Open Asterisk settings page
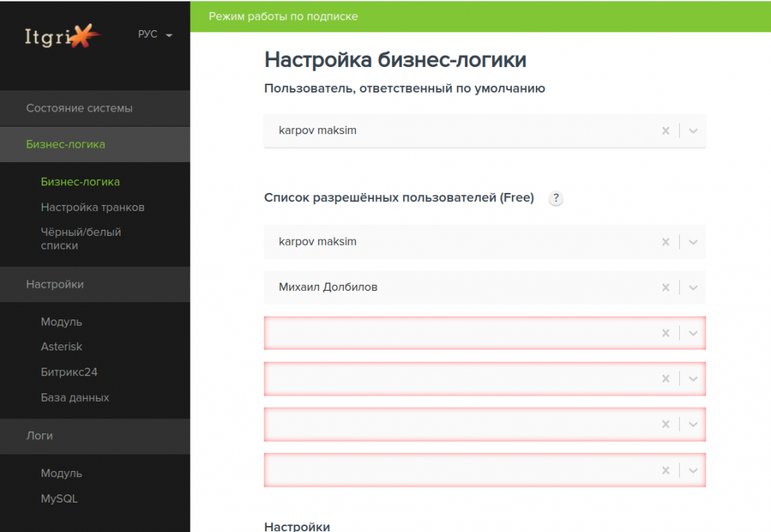Viewport: 771px width, 532px height. [61, 347]
